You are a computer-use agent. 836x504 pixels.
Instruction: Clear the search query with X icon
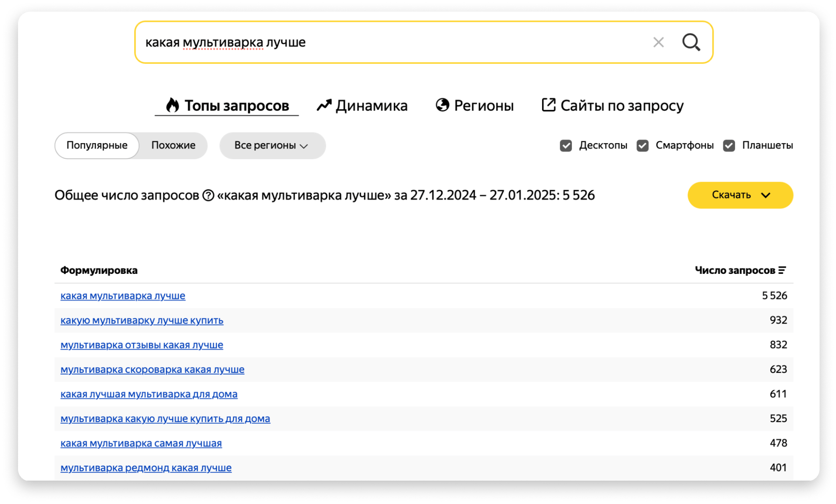tap(658, 42)
